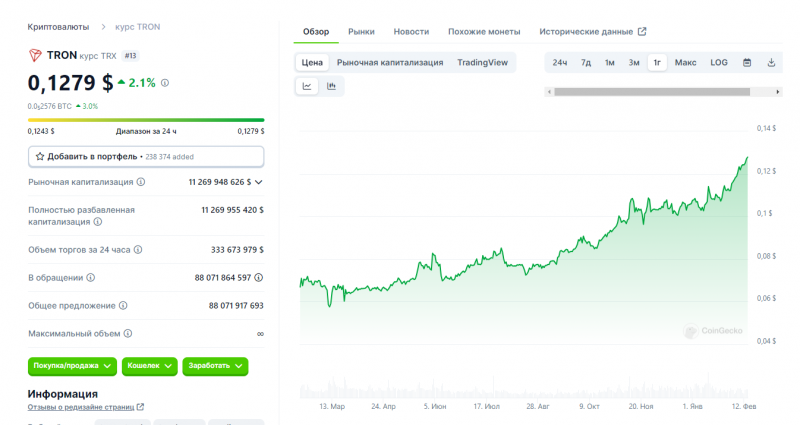The image size is (800, 425).
Task: Click the TRON logo icon
Action: pyautogui.click(x=35, y=55)
